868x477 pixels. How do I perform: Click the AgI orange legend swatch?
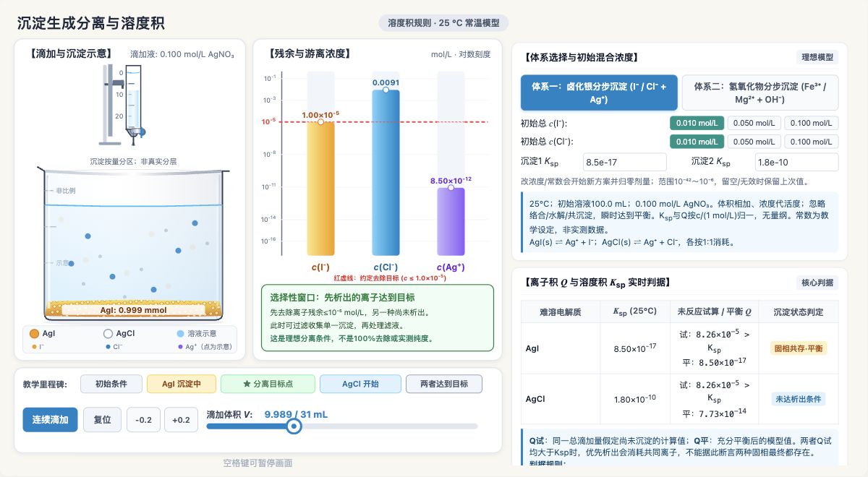tap(34, 334)
